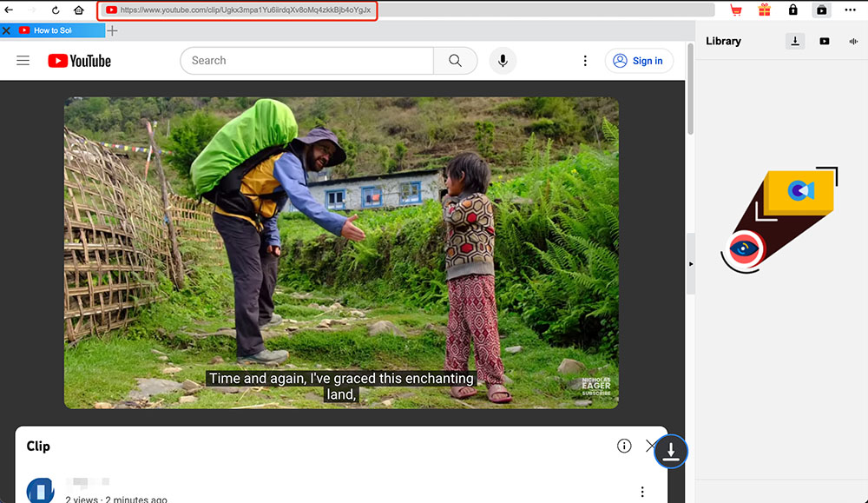This screenshot has height=503, width=868.
Task: Open the clip info circle icon
Action: pyautogui.click(x=624, y=446)
